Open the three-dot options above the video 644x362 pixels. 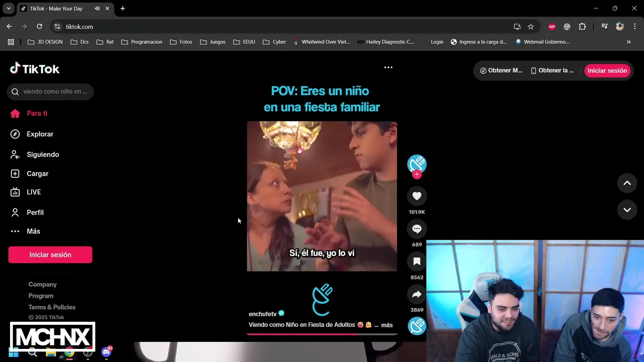click(x=388, y=67)
